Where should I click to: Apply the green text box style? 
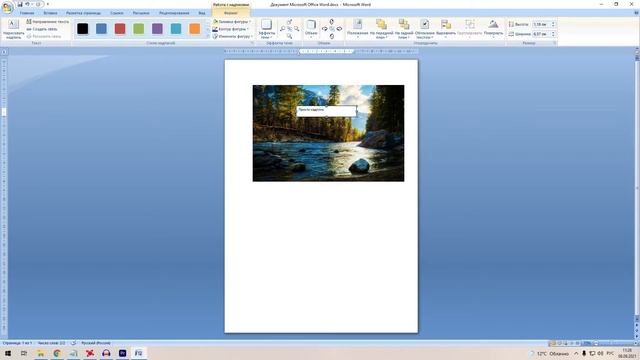pyautogui.click(x=139, y=29)
